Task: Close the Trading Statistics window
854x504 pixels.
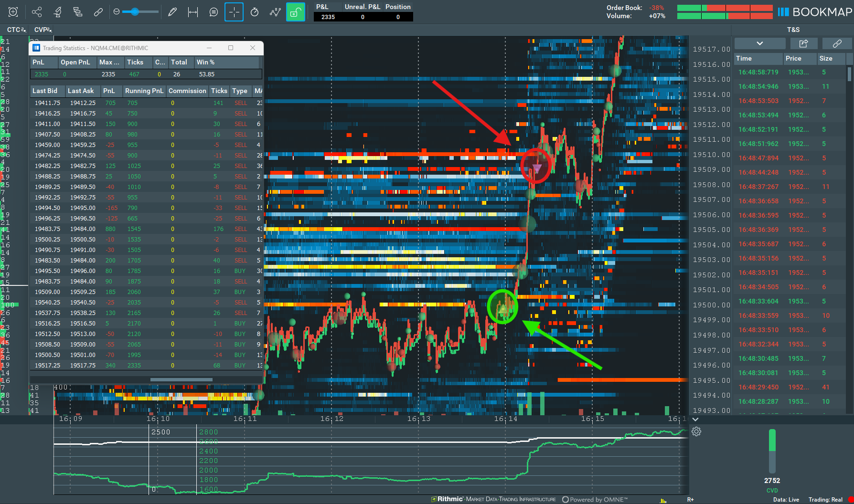Action: tap(253, 48)
